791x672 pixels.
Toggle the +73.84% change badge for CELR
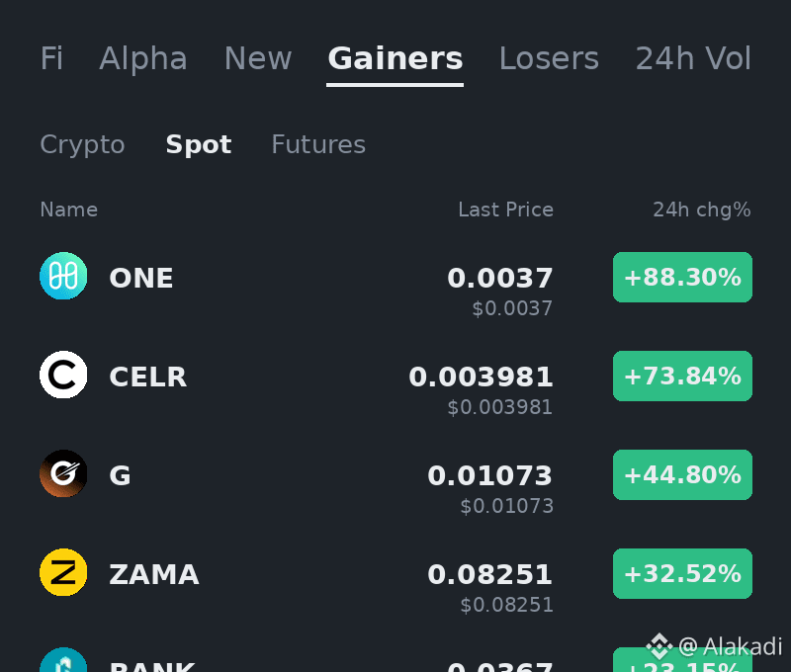[682, 377]
